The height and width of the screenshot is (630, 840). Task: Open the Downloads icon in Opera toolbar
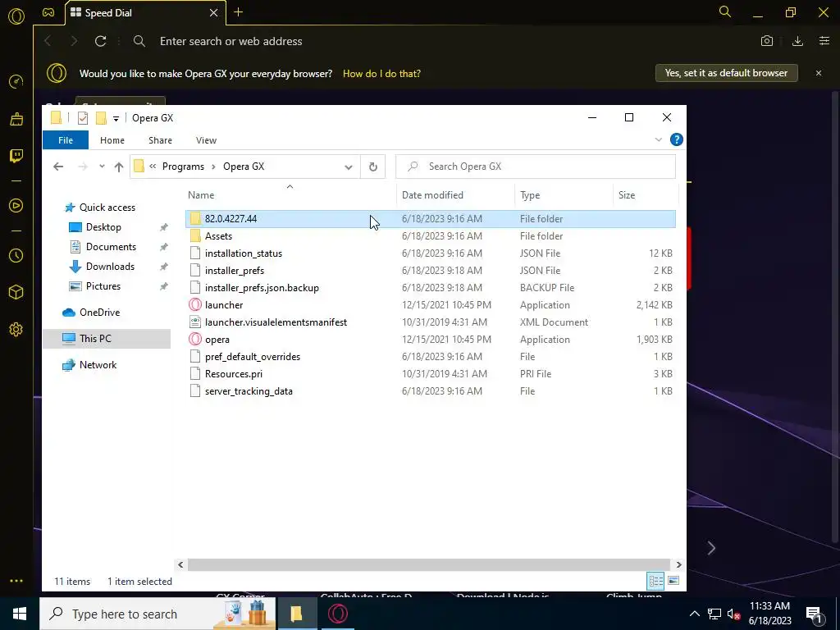click(x=797, y=41)
